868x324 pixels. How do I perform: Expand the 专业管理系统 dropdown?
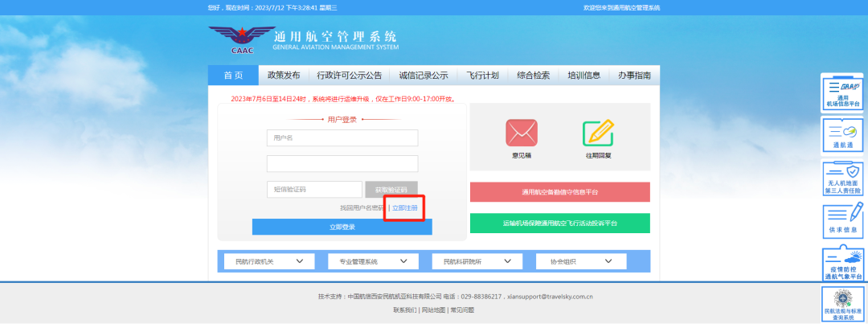372,261
